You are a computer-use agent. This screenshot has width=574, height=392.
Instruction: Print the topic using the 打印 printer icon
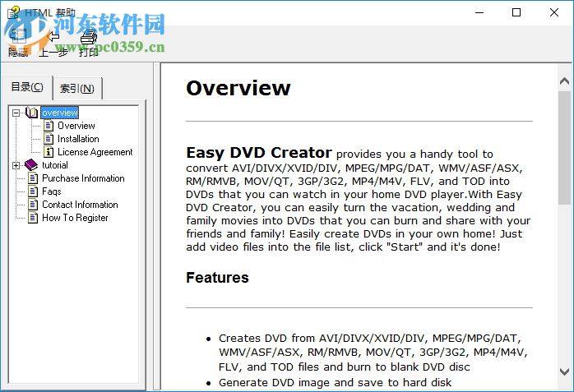89,44
